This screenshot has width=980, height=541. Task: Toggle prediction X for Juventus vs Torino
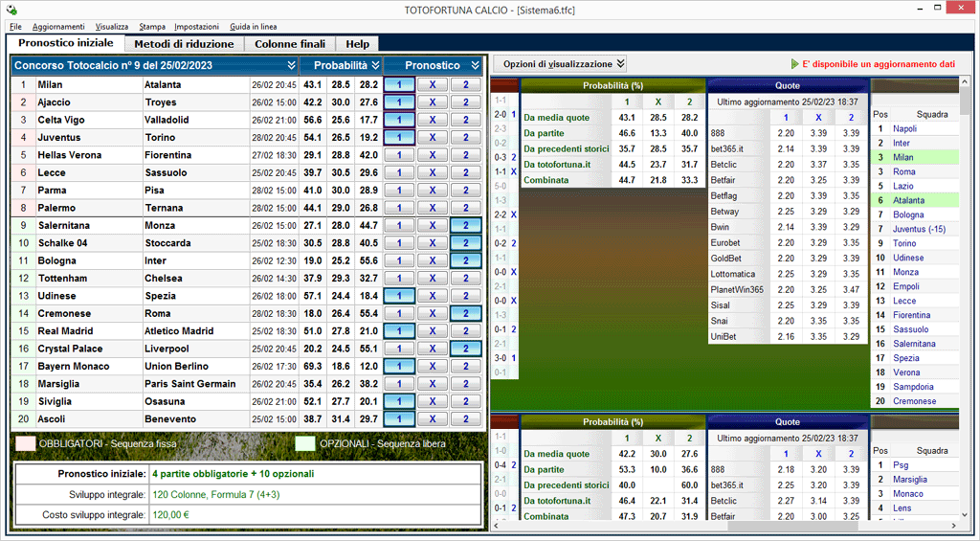[x=432, y=137]
